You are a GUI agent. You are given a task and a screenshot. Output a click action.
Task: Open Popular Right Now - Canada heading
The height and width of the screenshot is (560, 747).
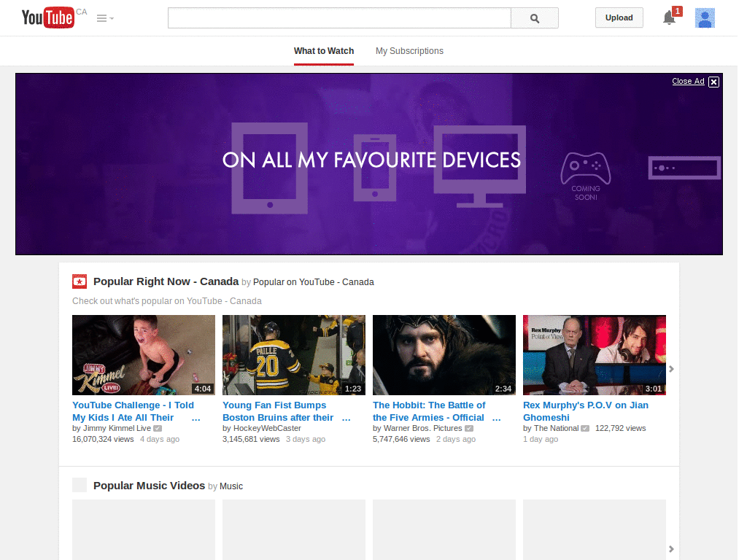tap(166, 281)
